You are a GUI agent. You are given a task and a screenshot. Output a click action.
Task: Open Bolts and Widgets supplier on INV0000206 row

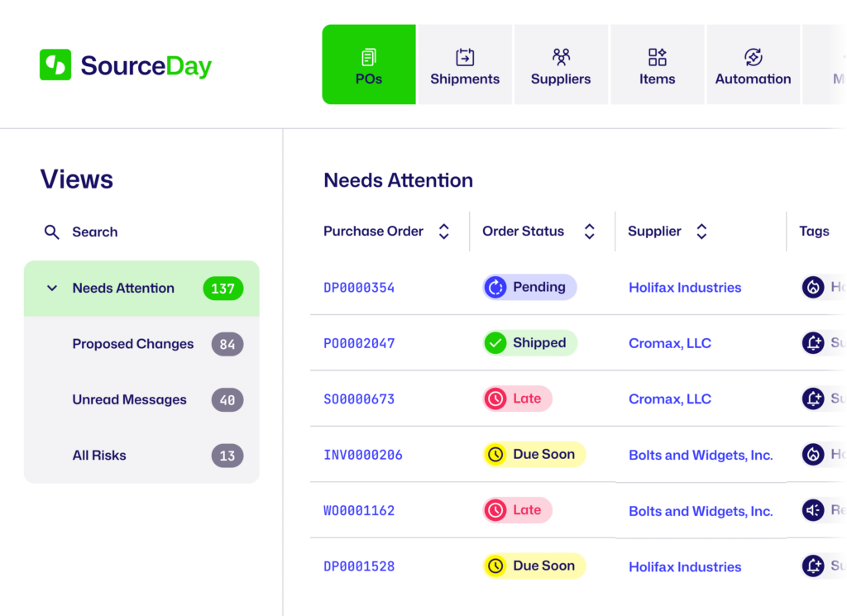[701, 455]
